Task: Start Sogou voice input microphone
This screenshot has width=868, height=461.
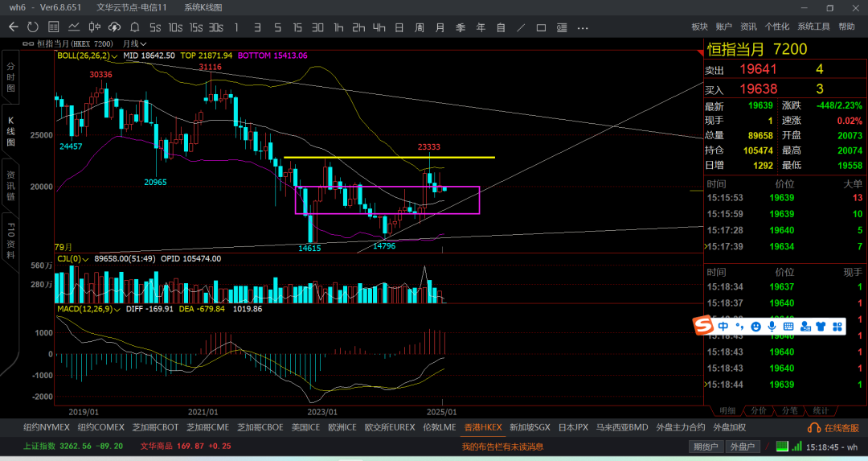Action: click(x=772, y=327)
